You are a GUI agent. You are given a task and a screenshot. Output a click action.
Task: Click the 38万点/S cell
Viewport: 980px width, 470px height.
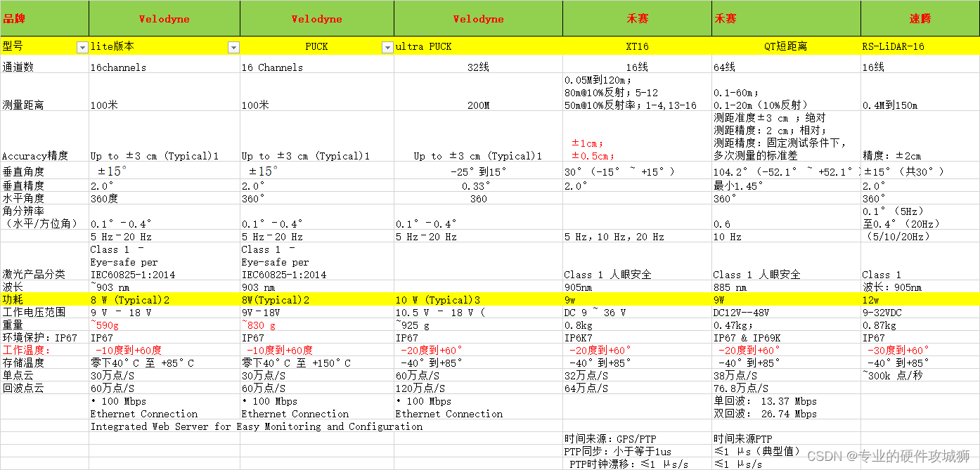tap(787, 375)
